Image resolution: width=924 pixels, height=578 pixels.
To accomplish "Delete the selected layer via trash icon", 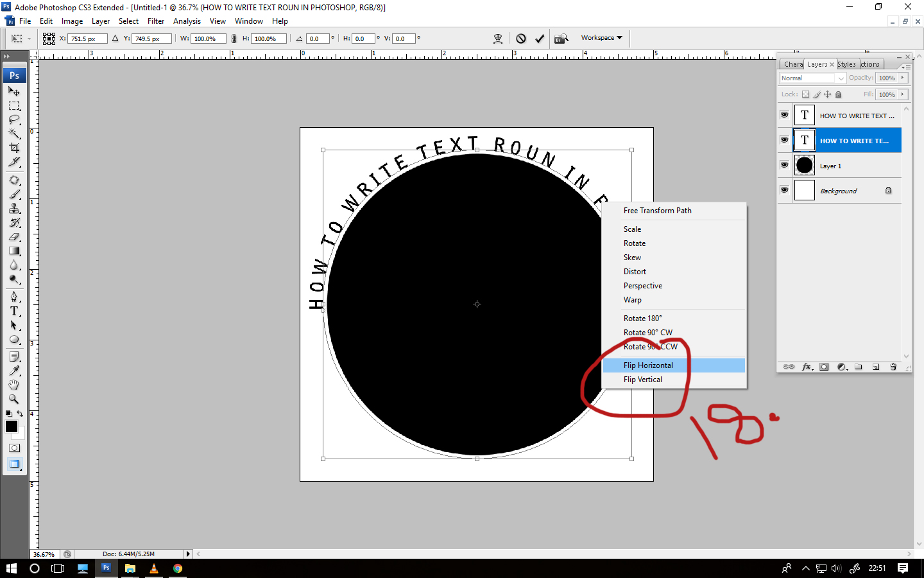I will [893, 367].
